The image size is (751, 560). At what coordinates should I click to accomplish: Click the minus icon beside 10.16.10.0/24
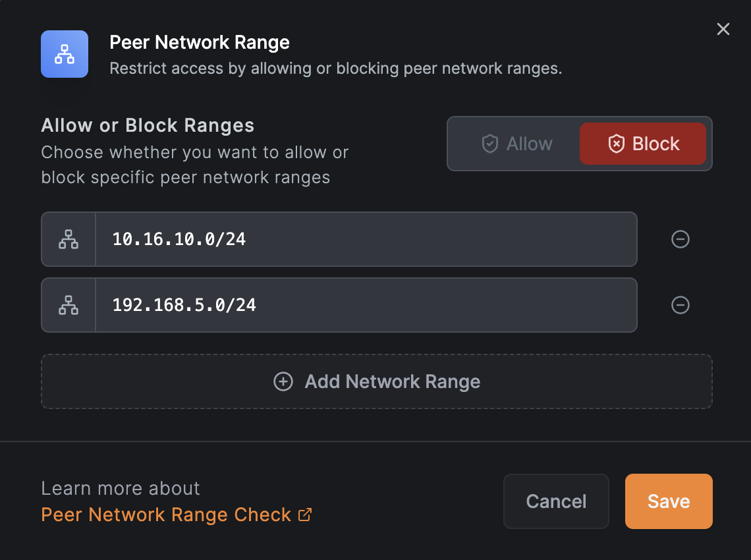[680, 239]
